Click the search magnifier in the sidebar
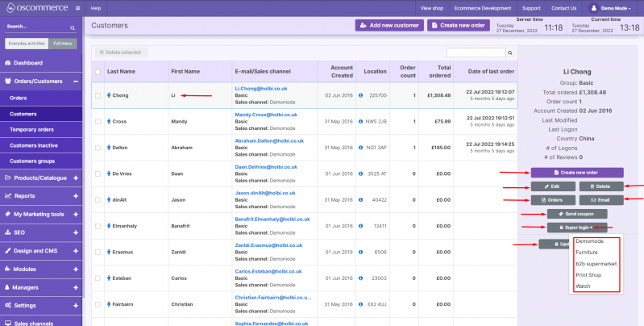 74,27
